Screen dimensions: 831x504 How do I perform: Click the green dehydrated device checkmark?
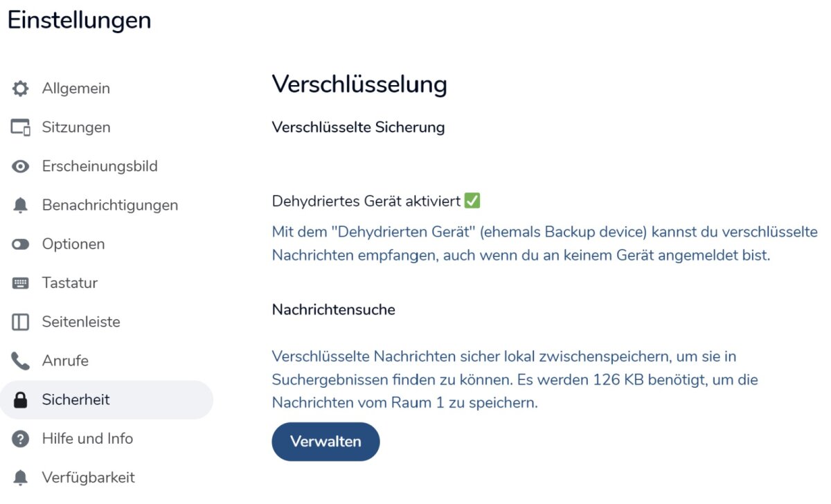[472, 201]
